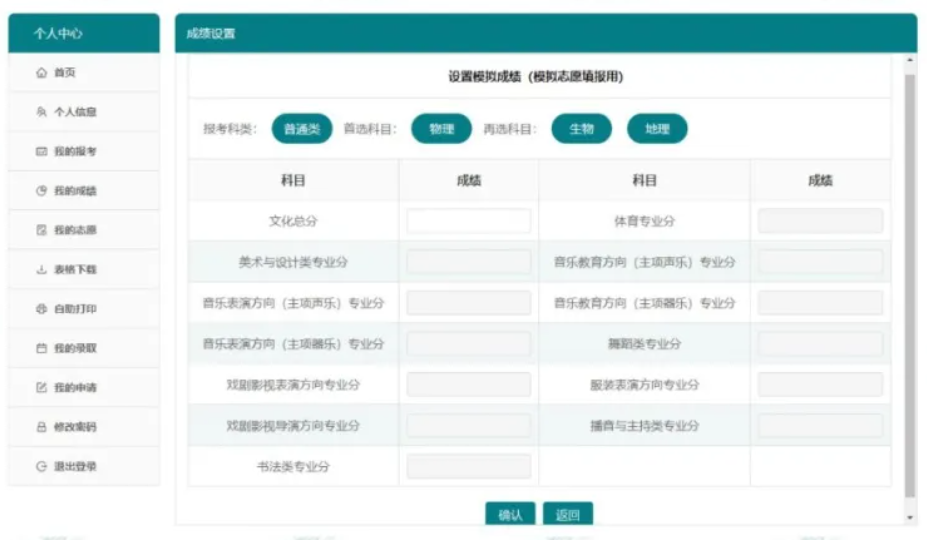Click the 文化总分 label
The image size is (927, 540).
293,221
